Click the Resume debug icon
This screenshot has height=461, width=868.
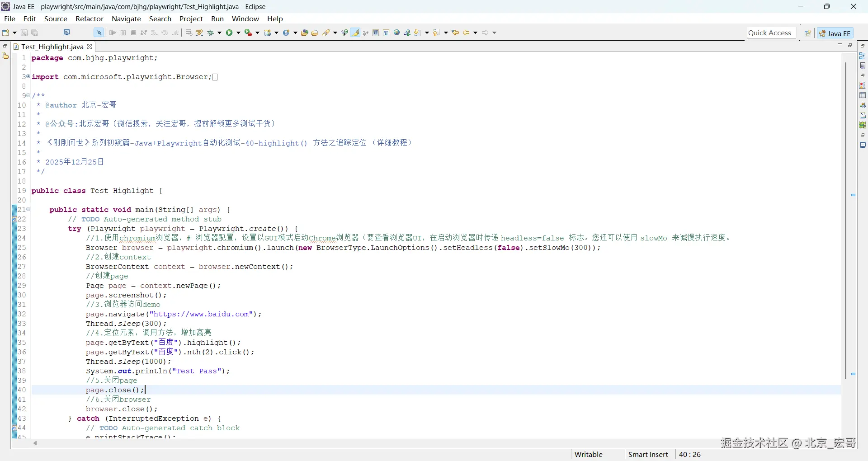tap(113, 33)
